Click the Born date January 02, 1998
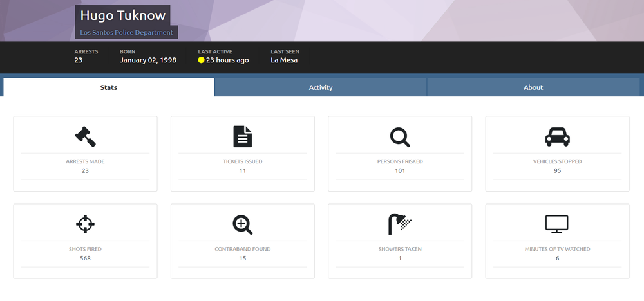This screenshot has width=644, height=301. tap(148, 60)
